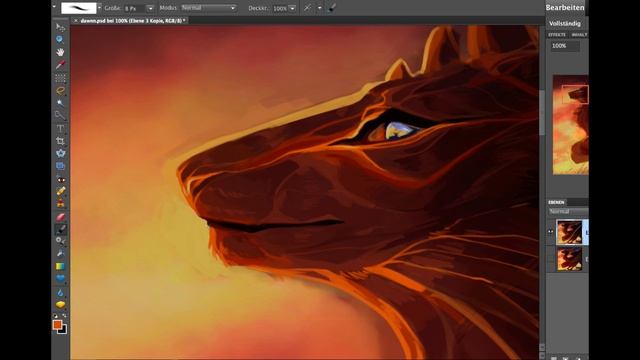
Task: Open layer blend mode Normal dropdown
Action: 568,211
